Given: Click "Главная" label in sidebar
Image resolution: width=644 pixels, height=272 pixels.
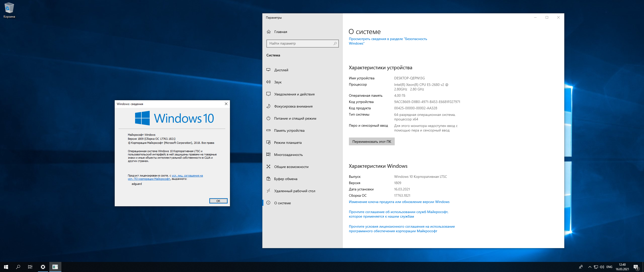Looking at the screenshot, I should (x=281, y=32).
